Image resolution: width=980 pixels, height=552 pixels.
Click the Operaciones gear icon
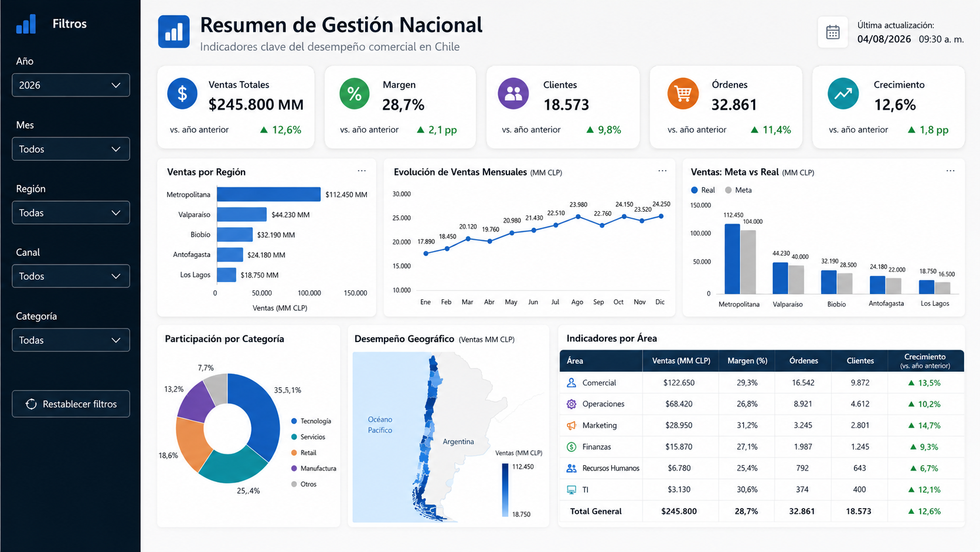pos(571,404)
